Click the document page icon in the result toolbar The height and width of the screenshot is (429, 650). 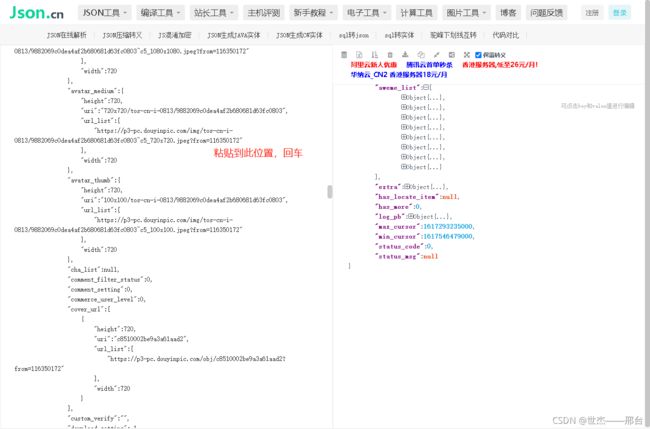pyautogui.click(x=359, y=55)
